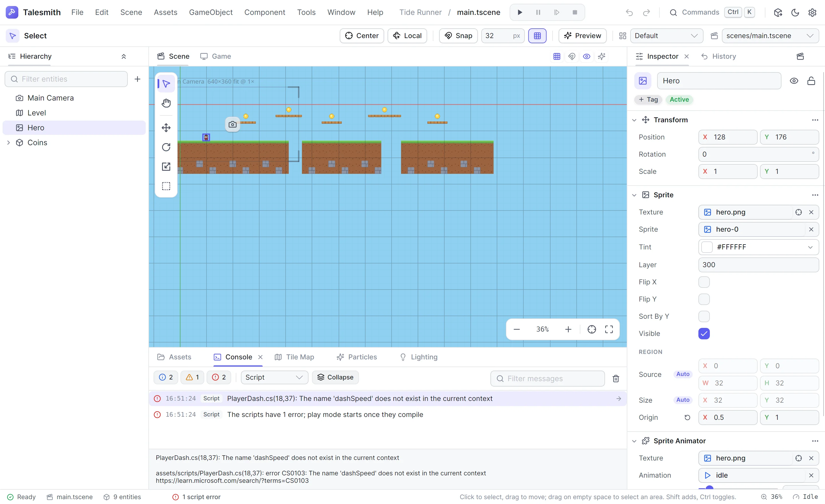Select the rectangle marquee tool
Viewport: 825px width, 504px height.
click(166, 186)
